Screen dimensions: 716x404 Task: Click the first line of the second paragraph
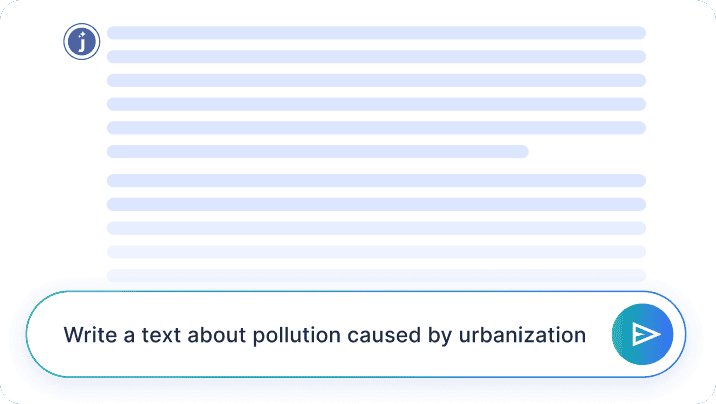click(376, 181)
